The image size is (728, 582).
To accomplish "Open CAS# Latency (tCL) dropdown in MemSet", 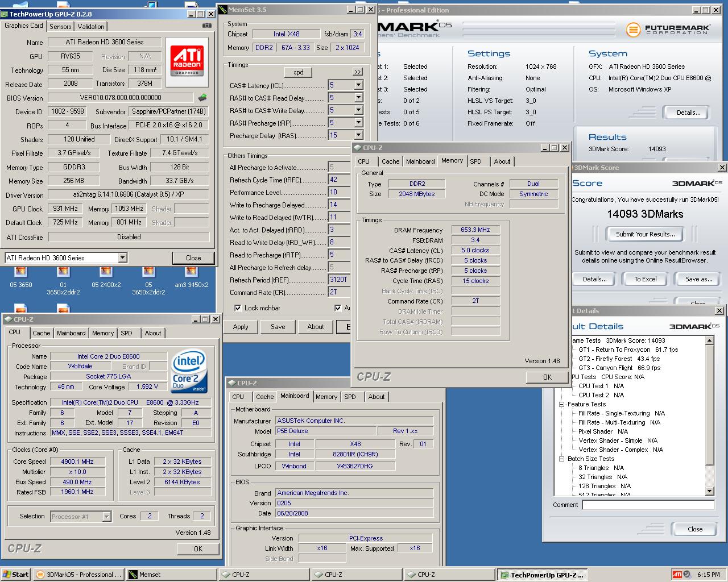I will tap(358, 85).
